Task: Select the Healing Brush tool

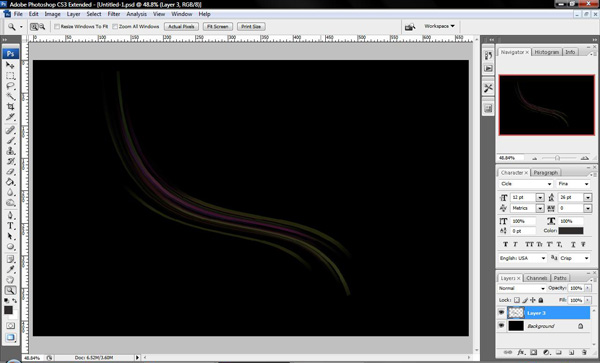Action: [x=10, y=130]
